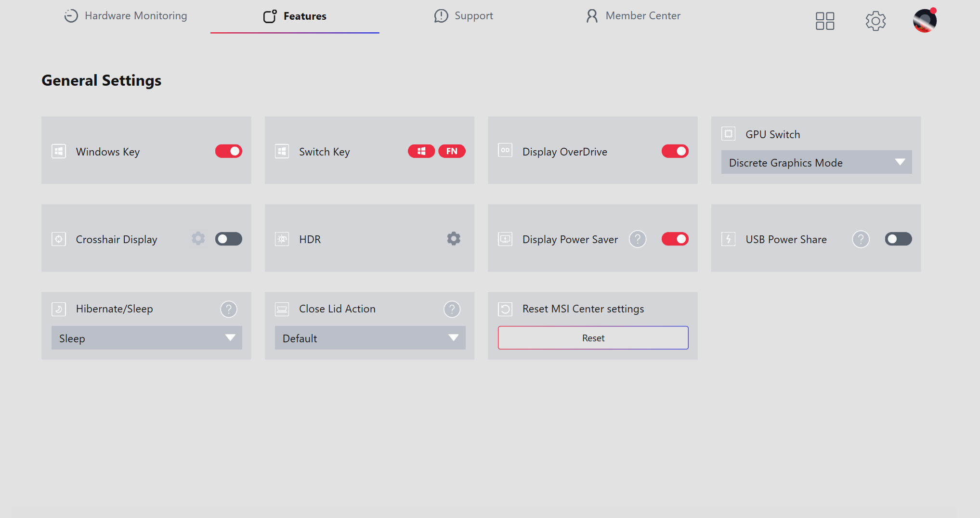Open HDR gear settings
The image size is (980, 518).
pyautogui.click(x=454, y=238)
